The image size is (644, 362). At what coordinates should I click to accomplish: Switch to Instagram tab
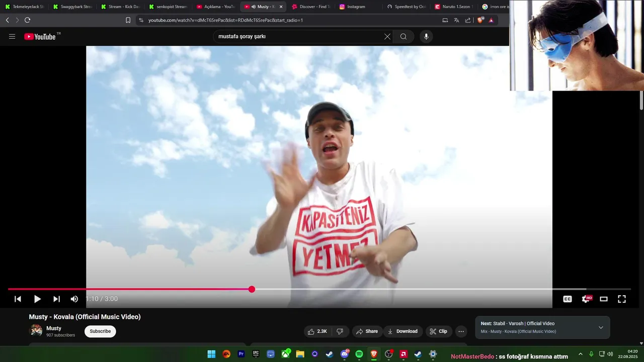(x=359, y=7)
